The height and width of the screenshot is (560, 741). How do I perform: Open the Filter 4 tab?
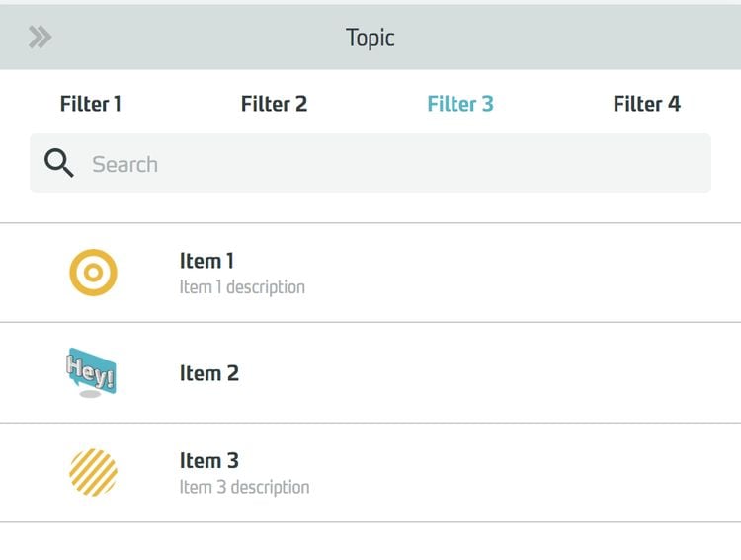pyautogui.click(x=646, y=104)
